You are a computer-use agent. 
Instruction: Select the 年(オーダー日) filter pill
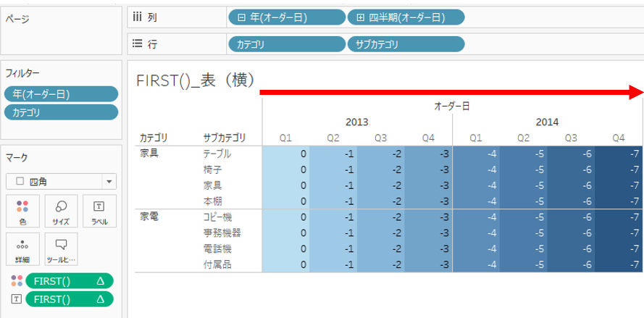61,94
